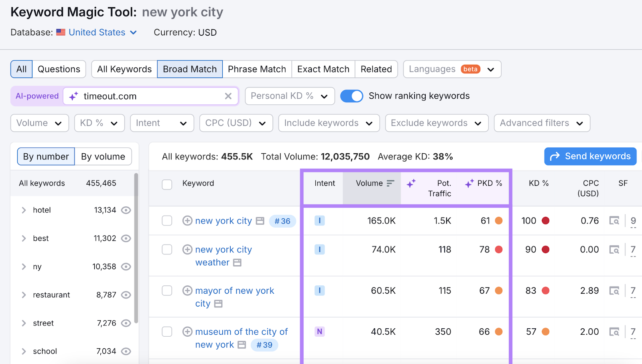Toggle eye icon for 'street' group
Viewport: 642px width, 364px height.
(126, 323)
